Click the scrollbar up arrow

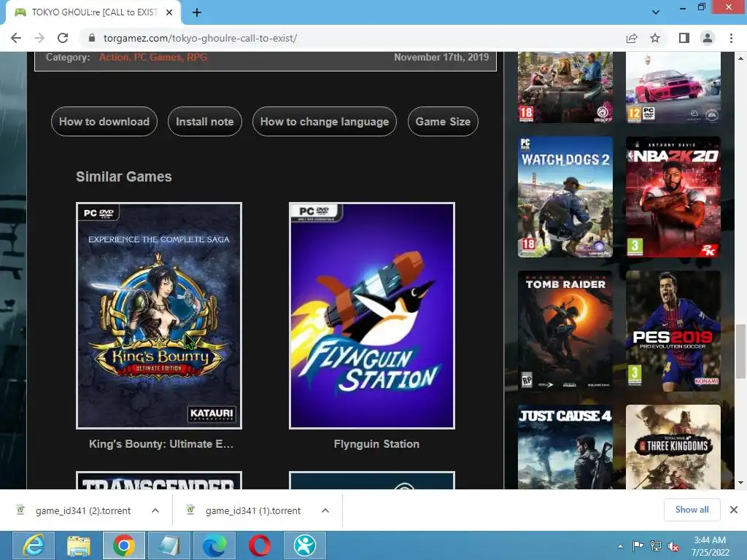tap(740, 58)
